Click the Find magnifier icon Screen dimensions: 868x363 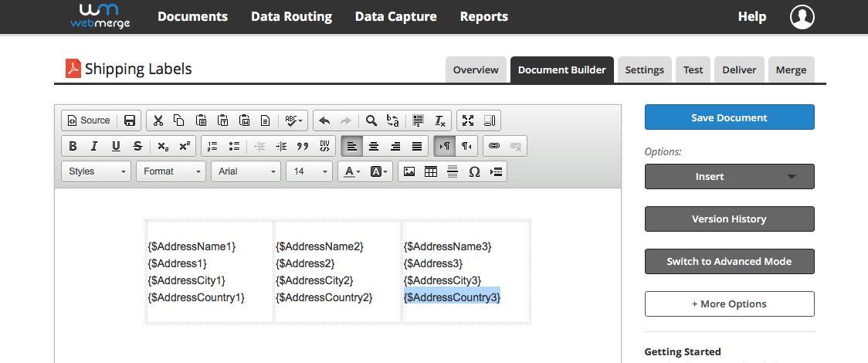point(371,120)
